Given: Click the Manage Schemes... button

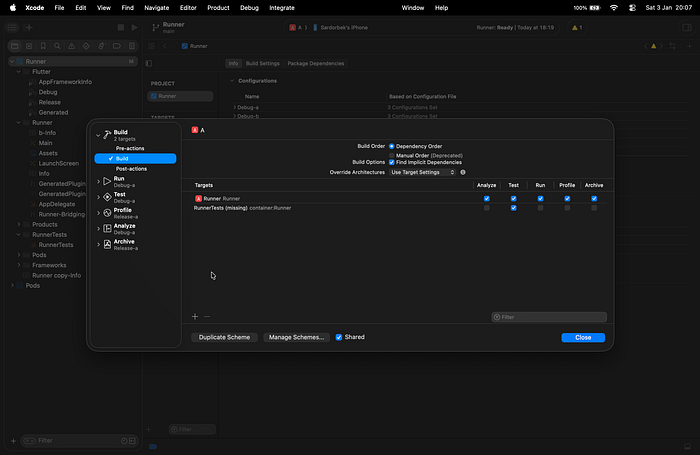Looking at the screenshot, I should 296,338.
